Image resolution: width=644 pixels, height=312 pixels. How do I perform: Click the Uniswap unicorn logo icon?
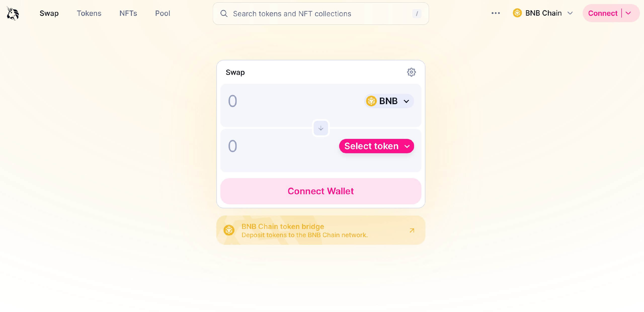14,13
